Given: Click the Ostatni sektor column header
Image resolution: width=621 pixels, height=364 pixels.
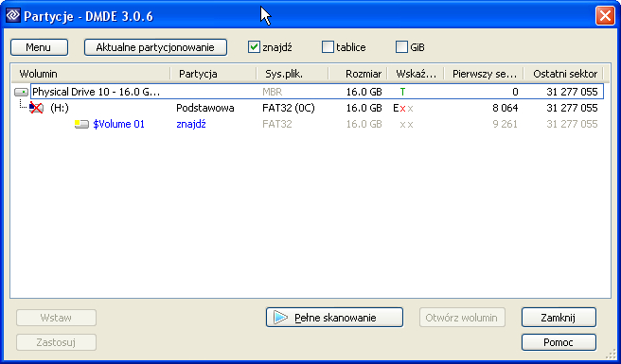Looking at the screenshot, I should coord(563,74).
